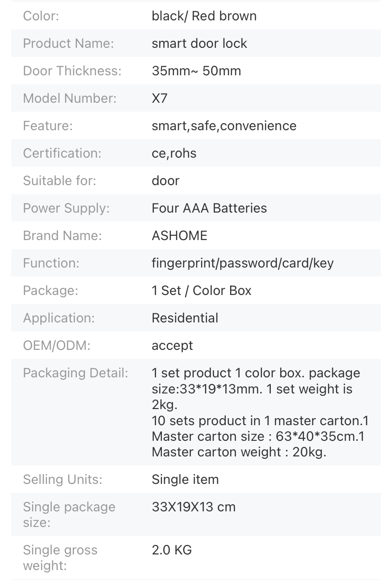The image size is (392, 580).
Task: Click the '2.0 KG' gross weight value
Action: [172, 550]
